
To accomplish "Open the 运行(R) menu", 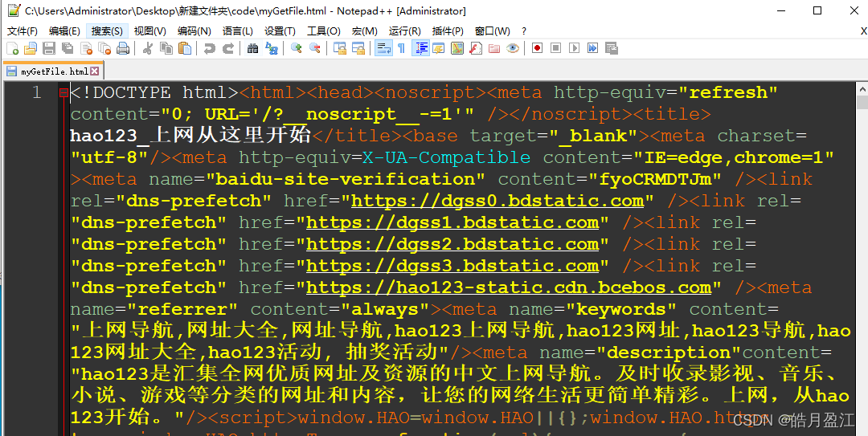I will [404, 31].
